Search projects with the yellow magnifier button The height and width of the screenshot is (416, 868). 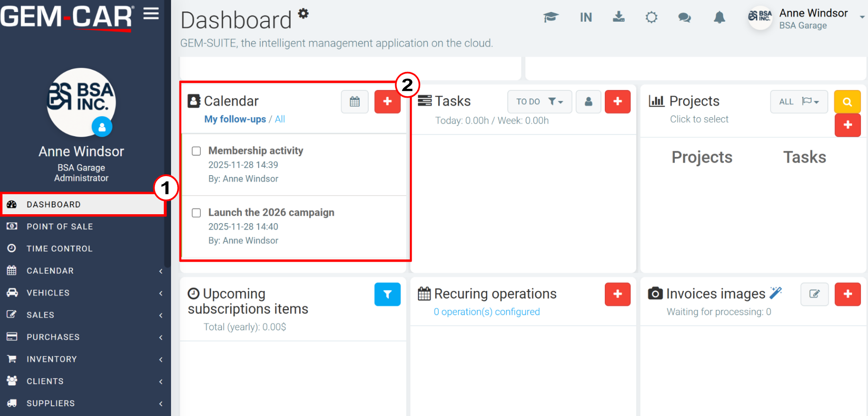[847, 102]
